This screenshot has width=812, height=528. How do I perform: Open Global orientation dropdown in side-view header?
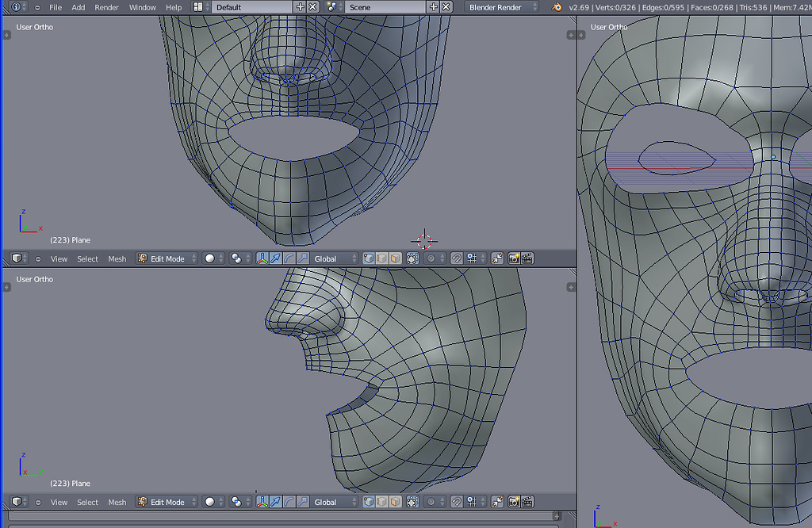coord(335,502)
